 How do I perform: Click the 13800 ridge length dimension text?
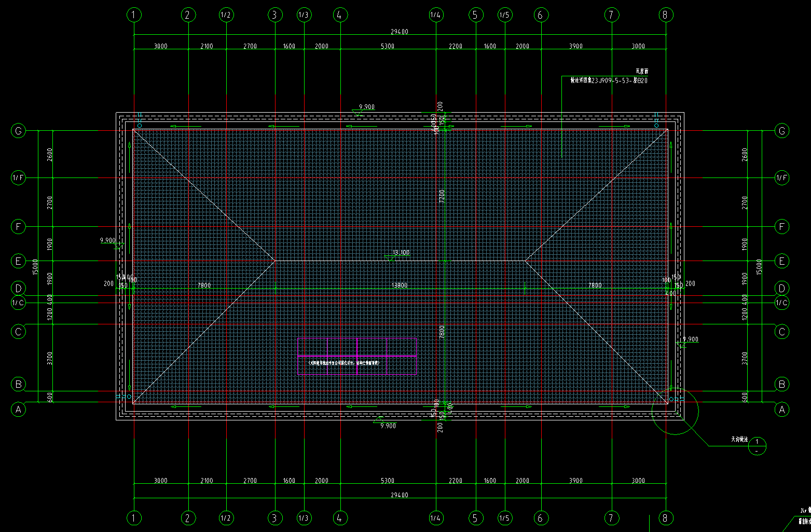coord(399,285)
